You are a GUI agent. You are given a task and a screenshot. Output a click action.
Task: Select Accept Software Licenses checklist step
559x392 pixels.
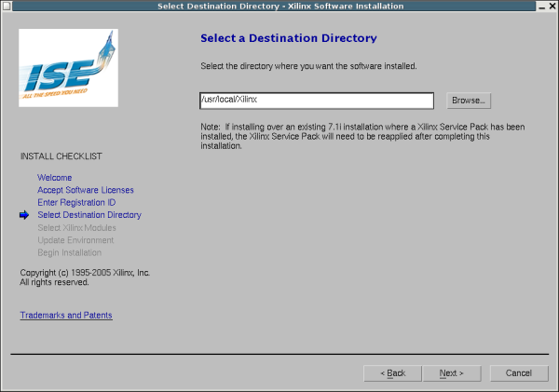pos(85,190)
